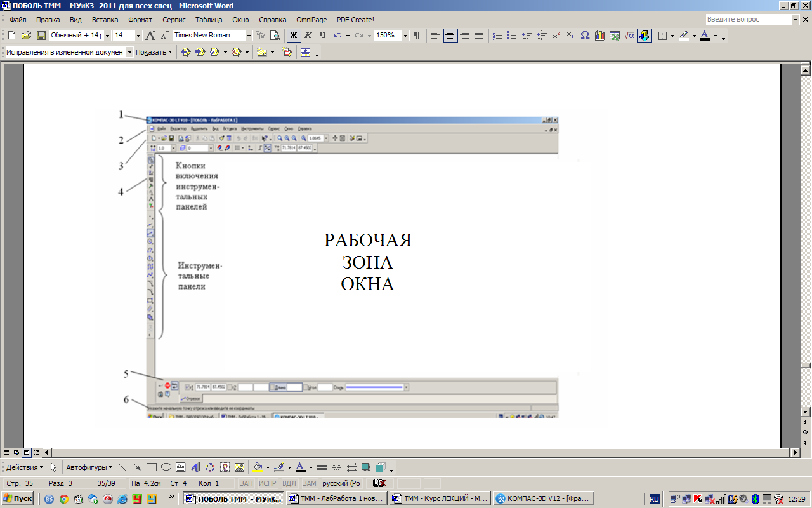The width and height of the screenshot is (812, 508).
Task: Undo the last action
Action: pos(337,36)
